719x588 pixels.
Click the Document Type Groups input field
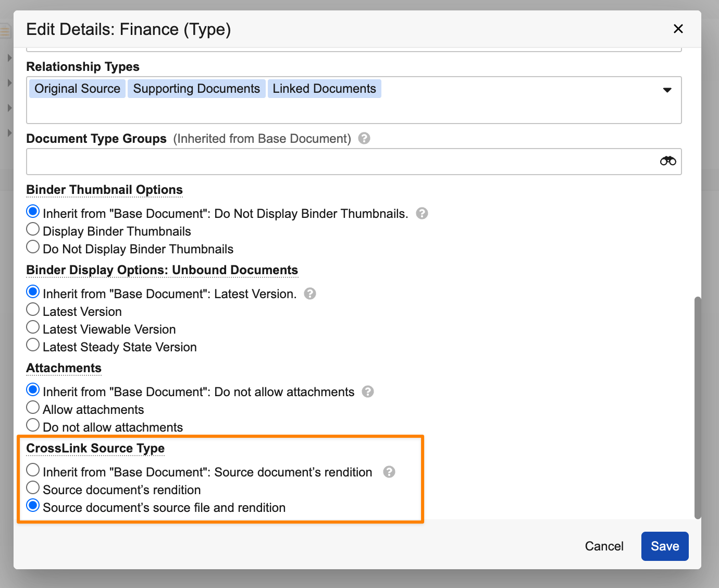(x=339, y=162)
